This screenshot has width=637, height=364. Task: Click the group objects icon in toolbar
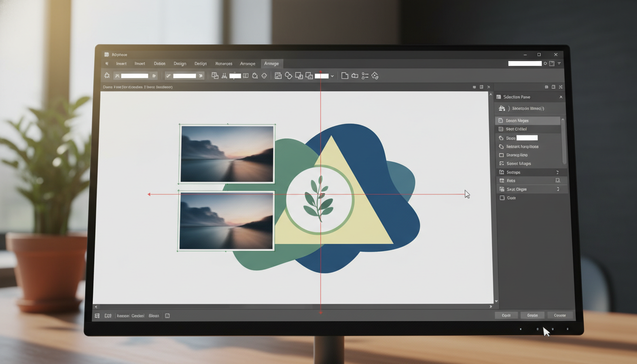[x=215, y=76]
